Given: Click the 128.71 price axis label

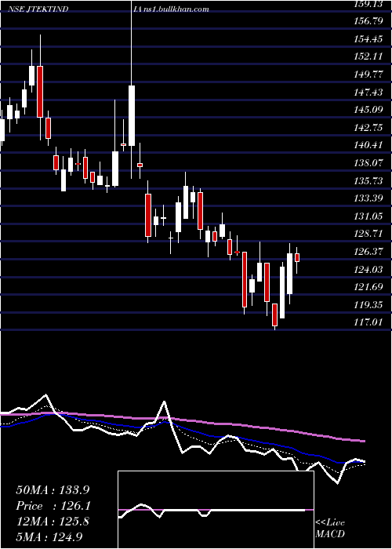Looking at the screenshot, I should (368, 234).
